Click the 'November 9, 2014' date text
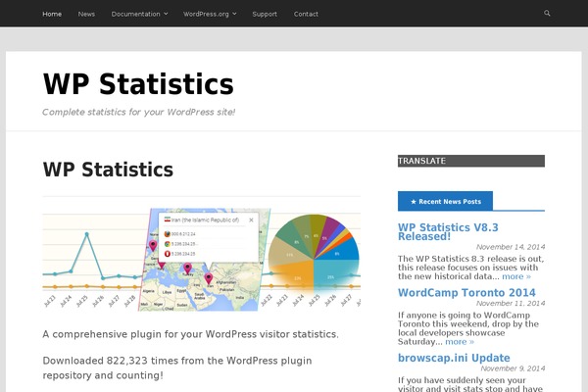The width and height of the screenshot is (588, 392). coord(513,368)
